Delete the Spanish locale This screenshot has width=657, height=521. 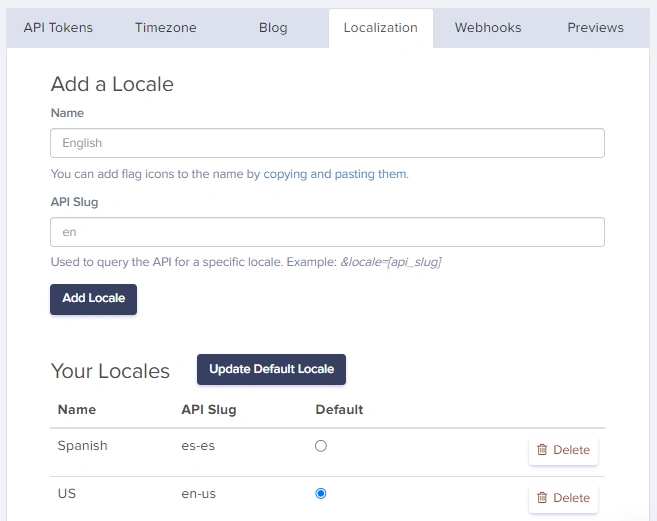click(563, 450)
